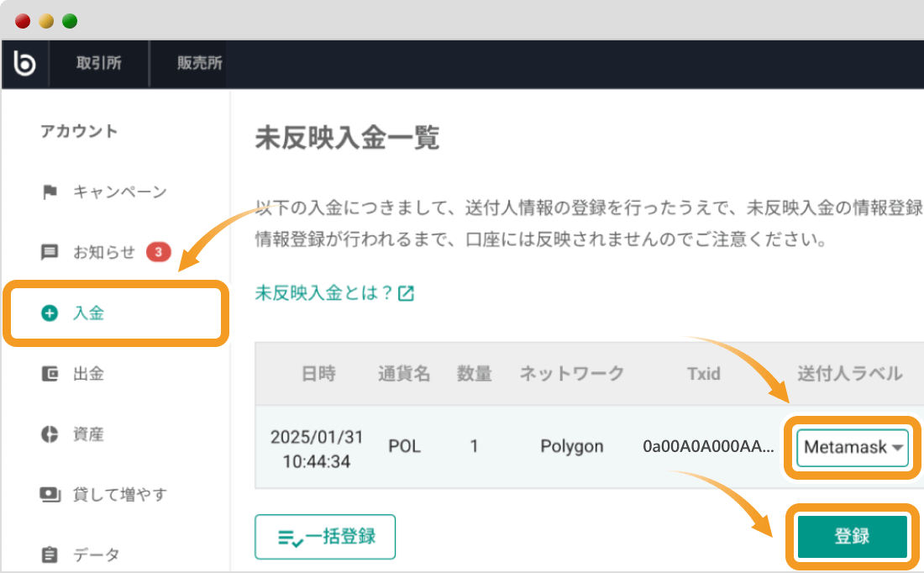Click the checklist icon in 一括登録
This screenshot has height=573, width=924.
291,539
